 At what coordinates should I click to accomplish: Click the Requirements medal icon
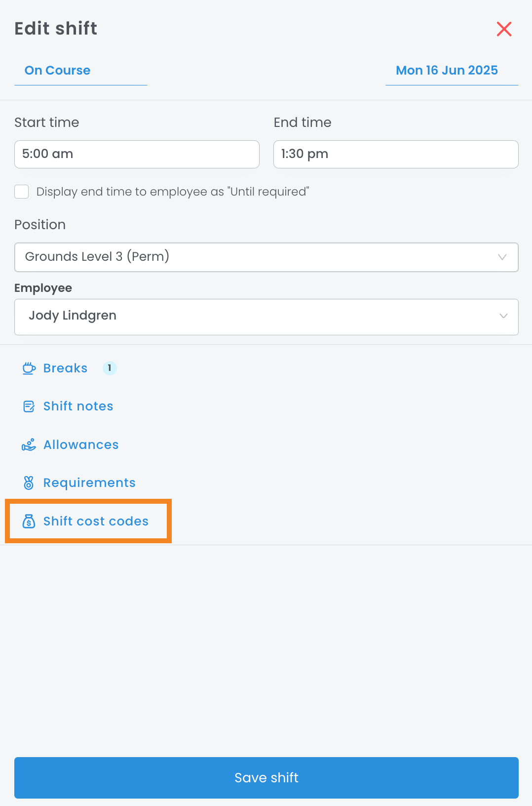[x=29, y=483]
